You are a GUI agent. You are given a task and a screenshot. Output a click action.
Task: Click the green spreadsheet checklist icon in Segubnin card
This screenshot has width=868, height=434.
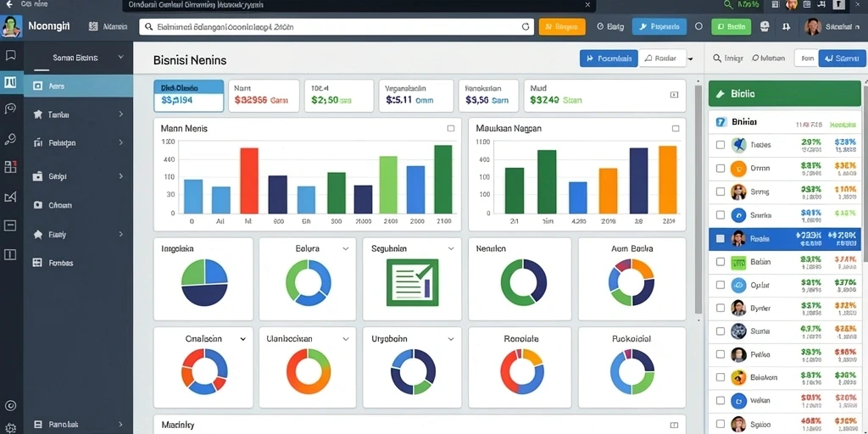click(412, 282)
